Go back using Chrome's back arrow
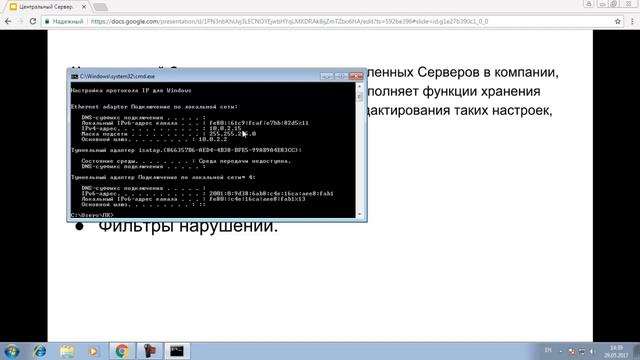The width and height of the screenshot is (640, 360). [8, 21]
